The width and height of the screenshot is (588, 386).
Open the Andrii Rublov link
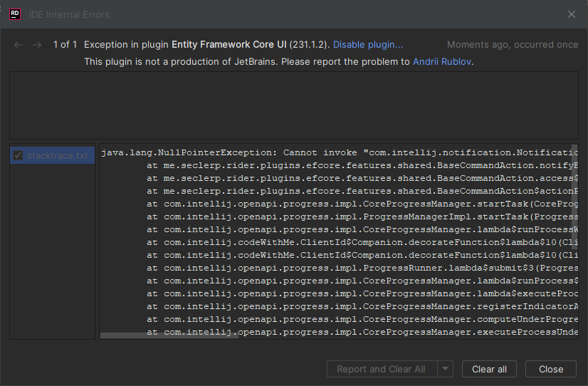coord(442,61)
